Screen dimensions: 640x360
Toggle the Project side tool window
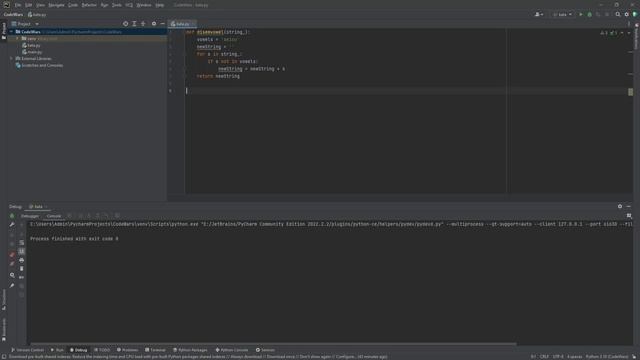[4, 31]
